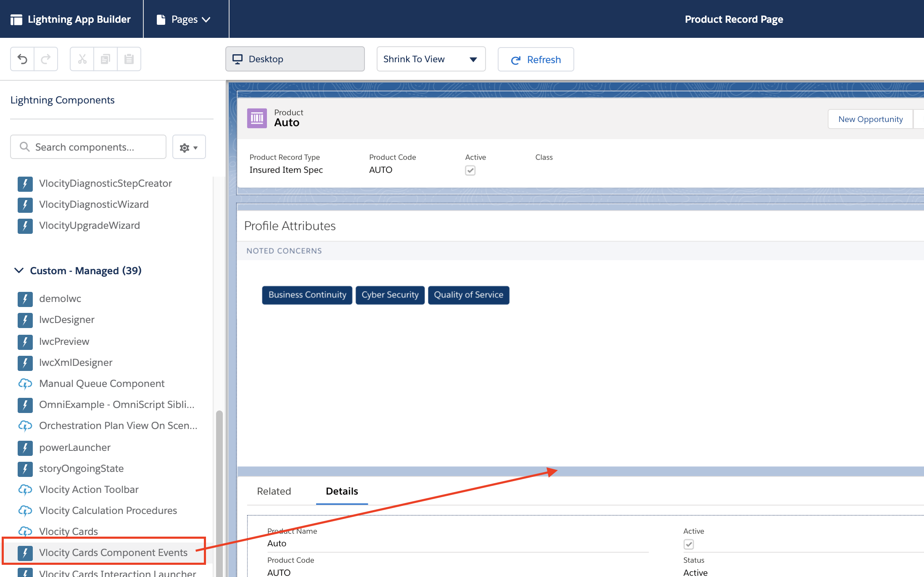
Task: Toggle the Active checkbox in Details section
Action: 689,544
